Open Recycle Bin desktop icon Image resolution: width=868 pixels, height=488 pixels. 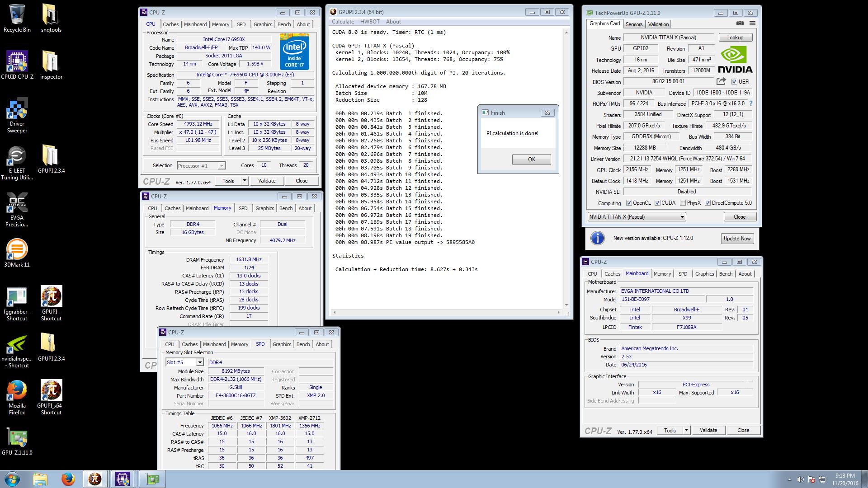17,19
